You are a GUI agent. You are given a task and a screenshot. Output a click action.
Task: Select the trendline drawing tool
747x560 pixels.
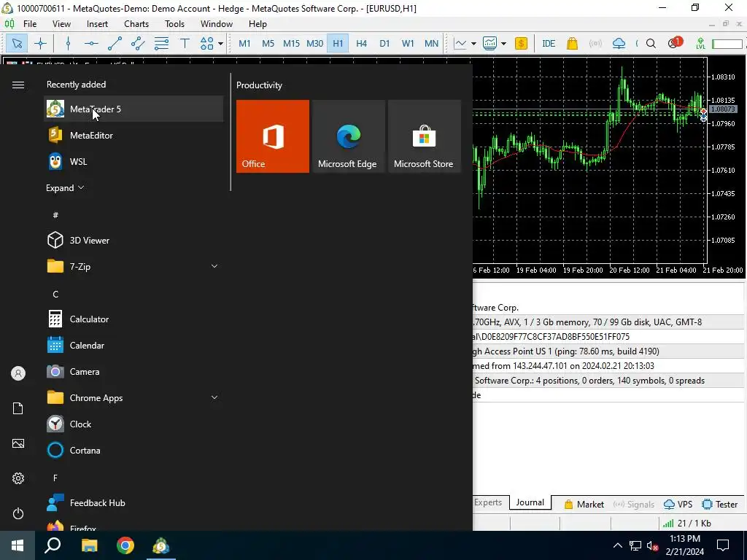tap(115, 43)
